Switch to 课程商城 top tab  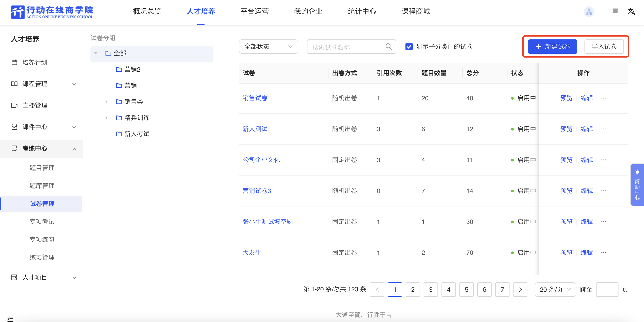(416, 11)
